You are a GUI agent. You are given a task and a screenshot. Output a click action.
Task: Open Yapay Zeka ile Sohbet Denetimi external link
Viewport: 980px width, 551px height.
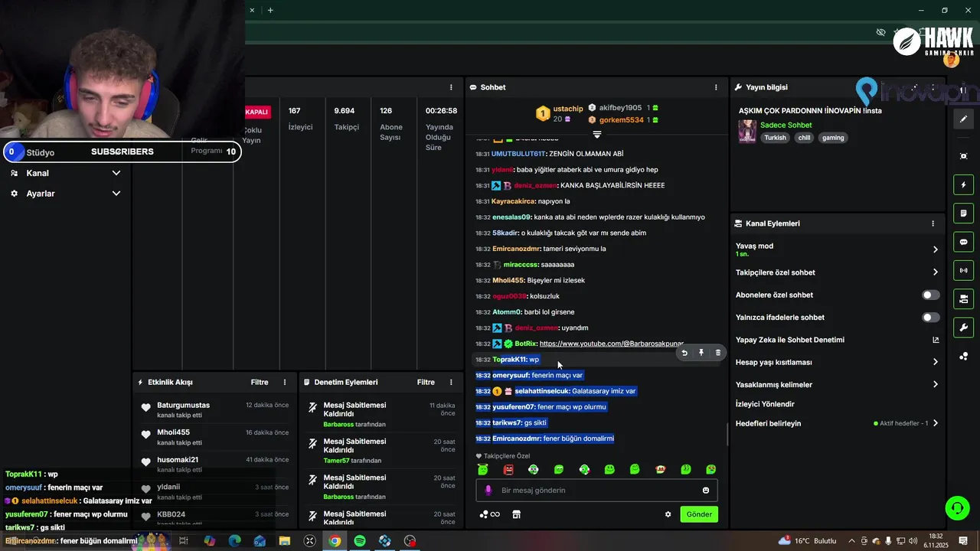[x=936, y=340]
